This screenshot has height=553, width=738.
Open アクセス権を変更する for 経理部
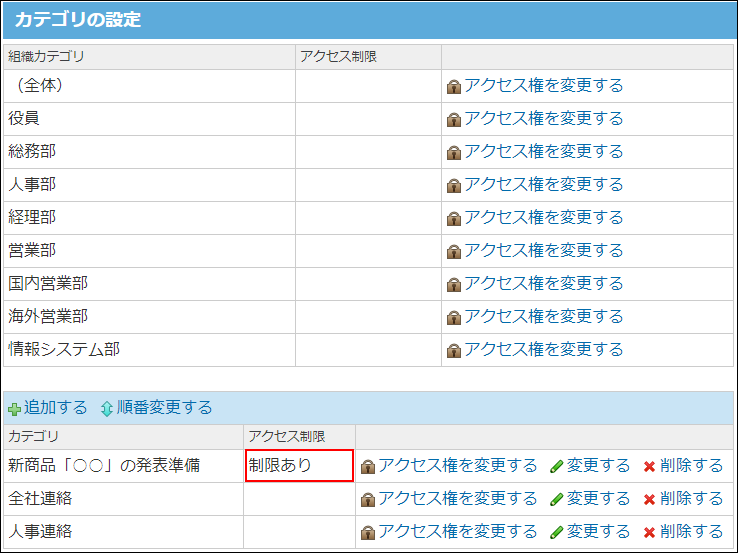point(544,217)
